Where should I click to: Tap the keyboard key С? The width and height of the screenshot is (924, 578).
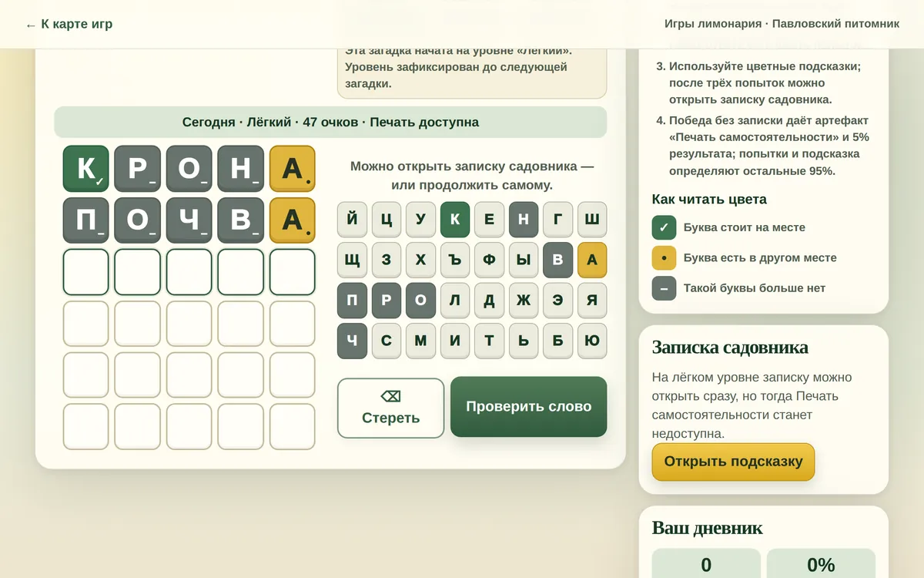(387, 341)
